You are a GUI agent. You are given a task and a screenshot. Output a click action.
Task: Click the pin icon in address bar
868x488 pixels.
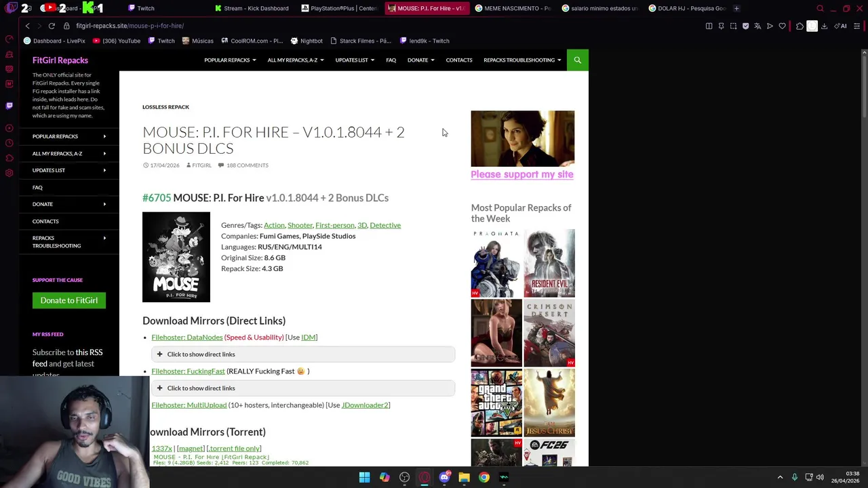pos(722,26)
